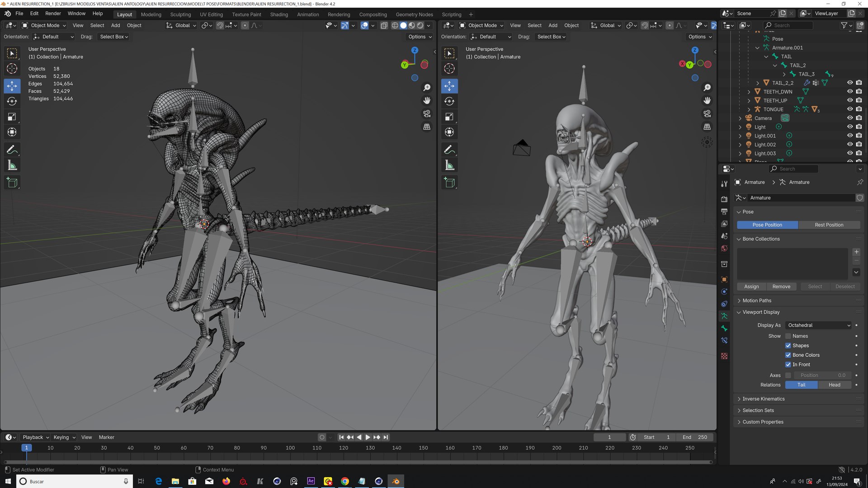Switch to the Geometry Nodes workspace tab
Viewport: 868px width, 488px height.
pos(414,14)
